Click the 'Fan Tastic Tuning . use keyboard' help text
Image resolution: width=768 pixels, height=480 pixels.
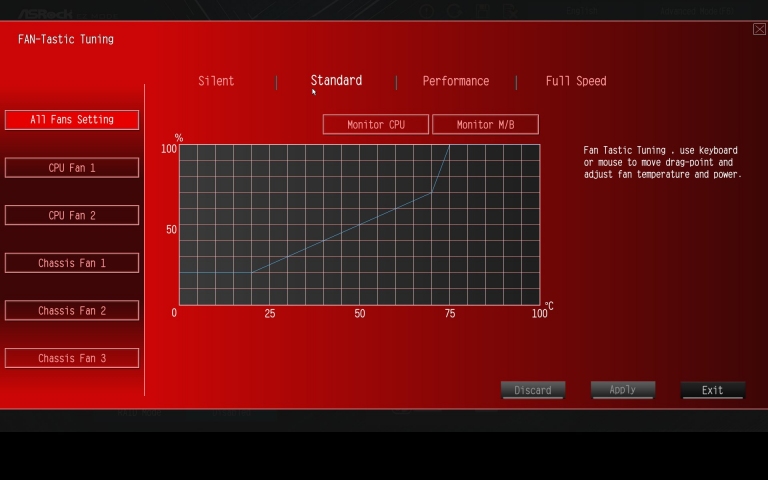(x=660, y=150)
